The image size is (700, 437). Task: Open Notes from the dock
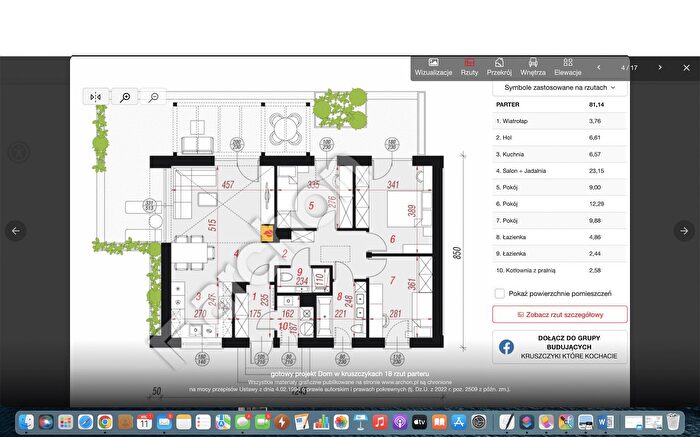183,421
